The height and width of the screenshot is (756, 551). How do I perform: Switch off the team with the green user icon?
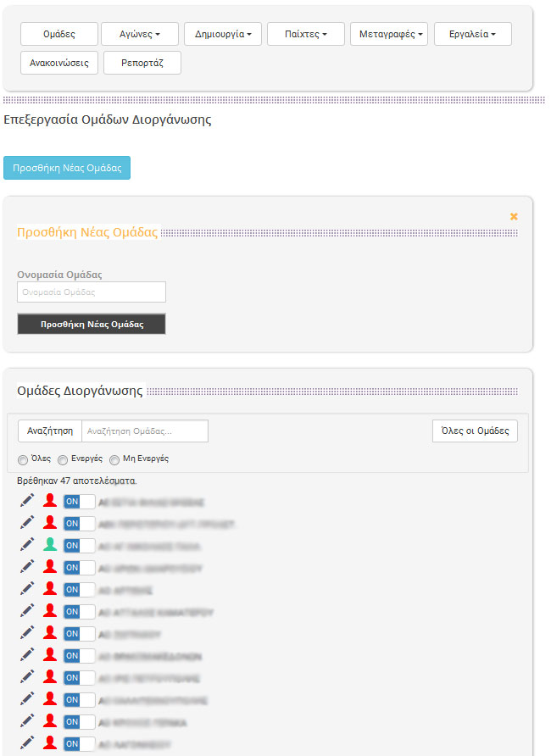80,545
